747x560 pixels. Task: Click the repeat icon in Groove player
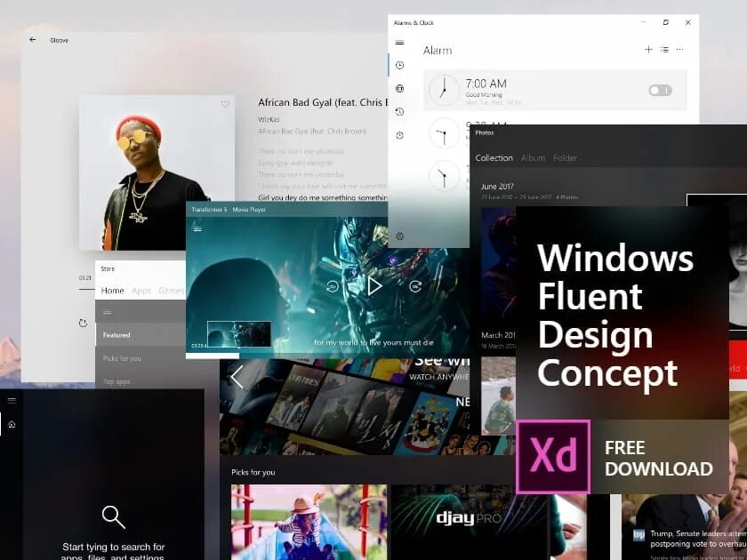(x=83, y=323)
